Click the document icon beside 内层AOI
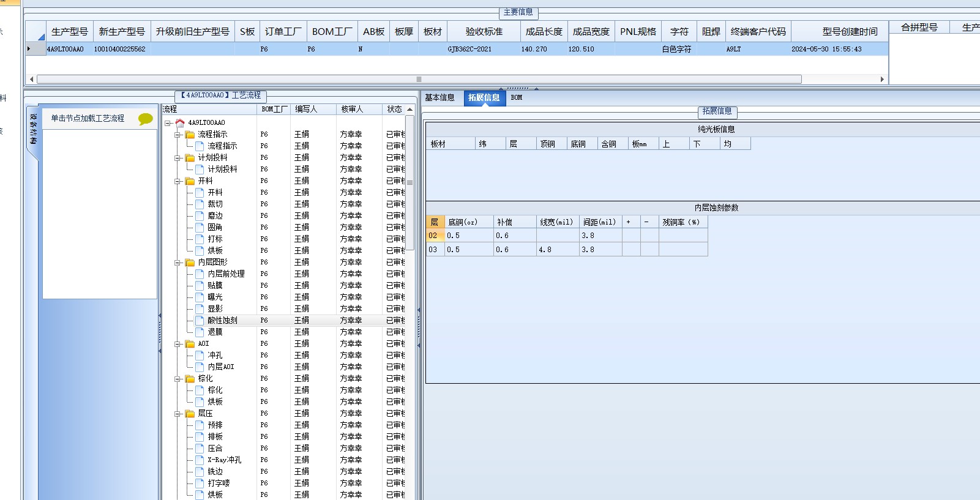This screenshot has height=500, width=980. pyautogui.click(x=200, y=367)
